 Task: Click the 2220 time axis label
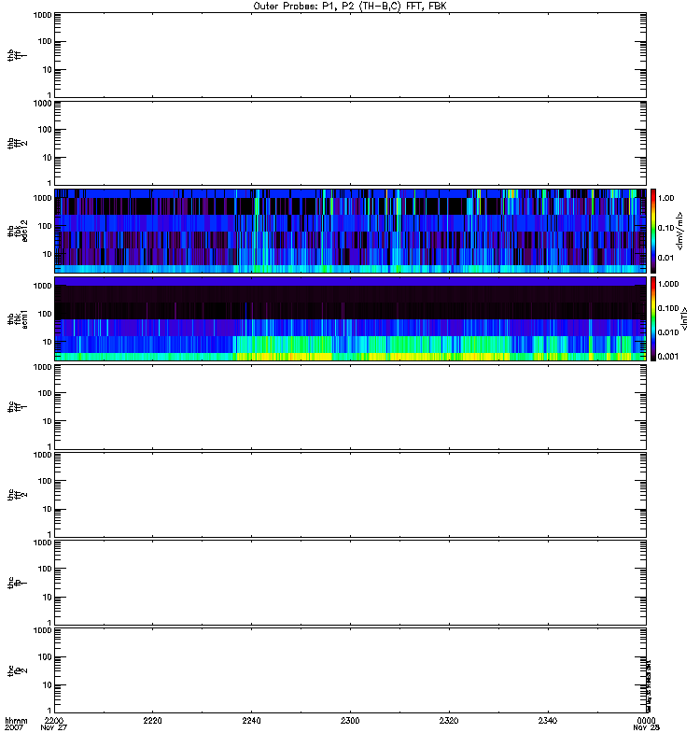click(x=152, y=721)
